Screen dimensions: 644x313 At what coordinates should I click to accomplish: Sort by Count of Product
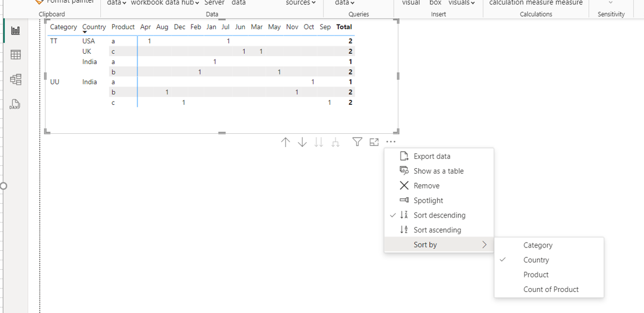point(549,290)
